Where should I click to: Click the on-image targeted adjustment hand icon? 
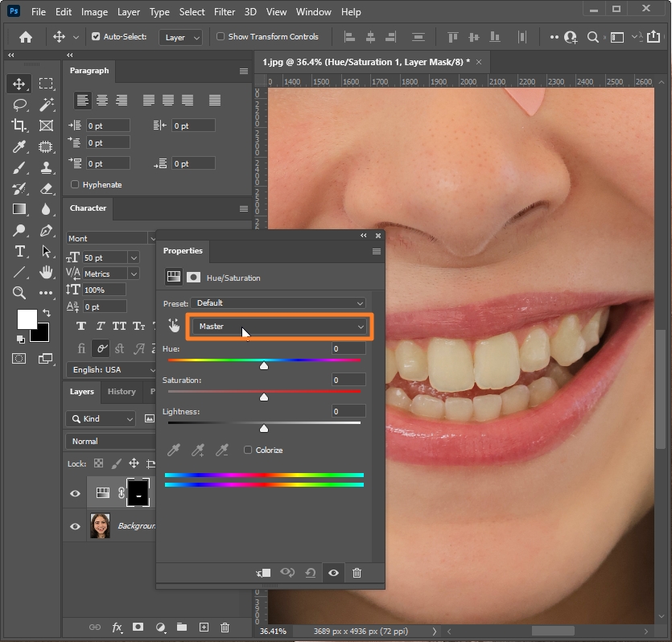[174, 326]
